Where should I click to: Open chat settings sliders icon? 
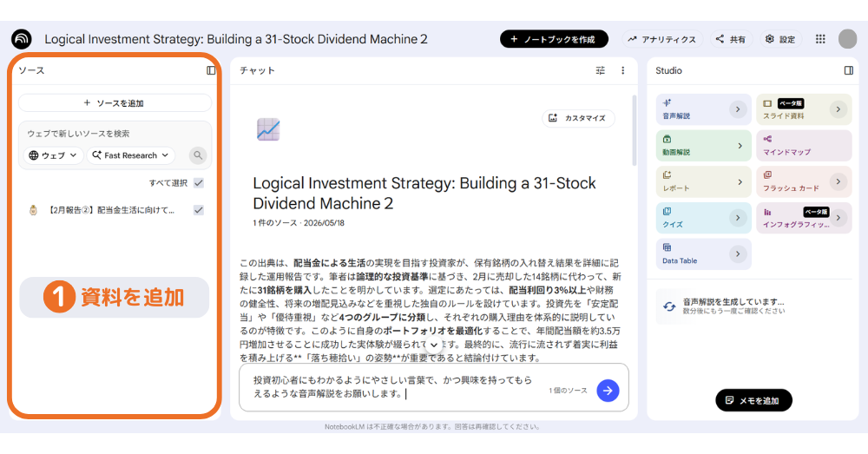coord(600,70)
